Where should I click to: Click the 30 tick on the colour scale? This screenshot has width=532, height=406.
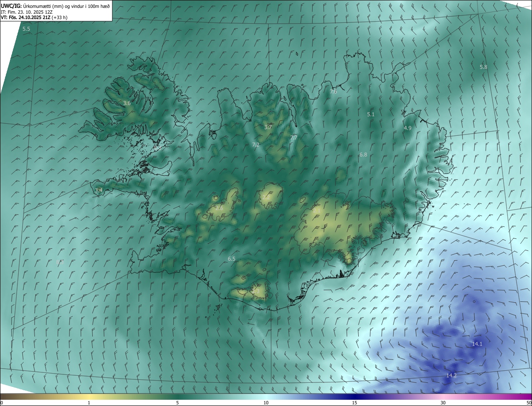[x=443, y=403]
